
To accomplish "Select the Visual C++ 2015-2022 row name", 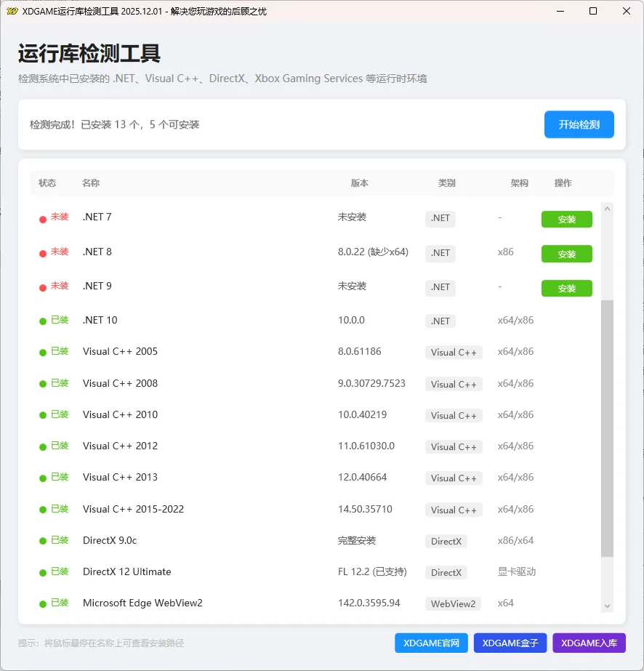I will tap(134, 509).
